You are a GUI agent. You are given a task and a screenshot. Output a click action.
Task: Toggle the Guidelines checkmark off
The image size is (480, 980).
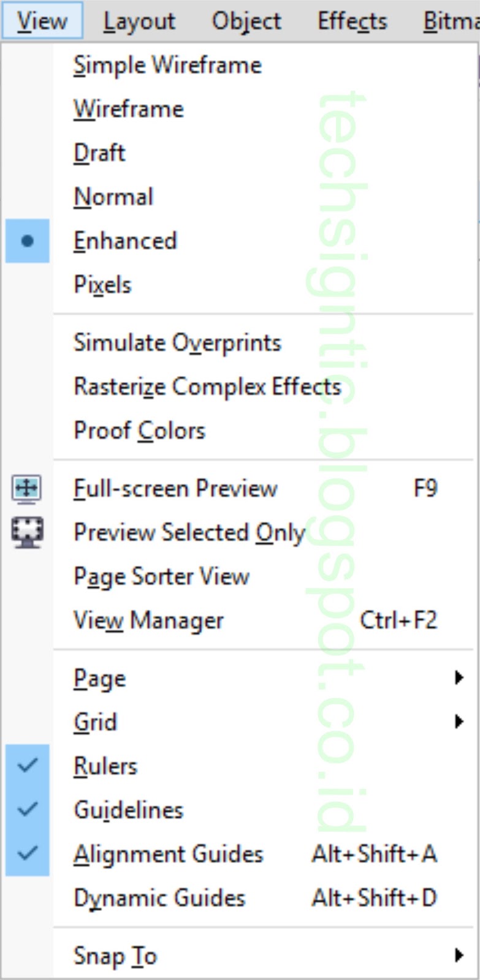tap(27, 810)
